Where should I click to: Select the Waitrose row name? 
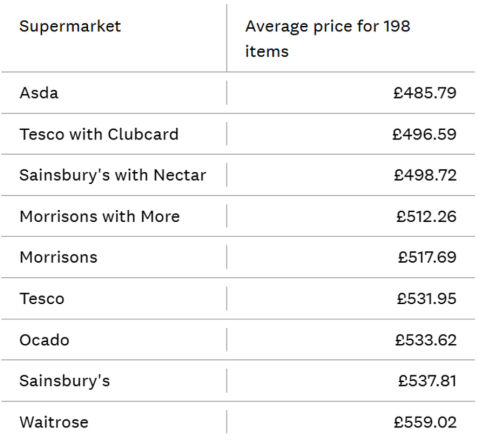(54, 422)
